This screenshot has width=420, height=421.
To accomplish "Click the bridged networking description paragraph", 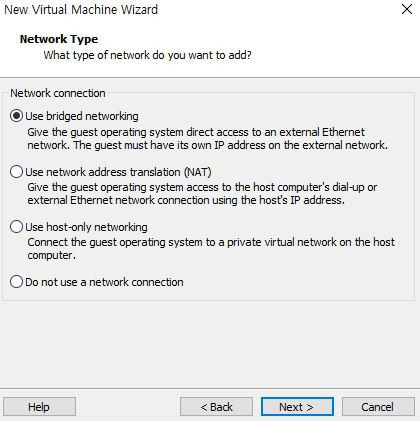I will coord(208,139).
